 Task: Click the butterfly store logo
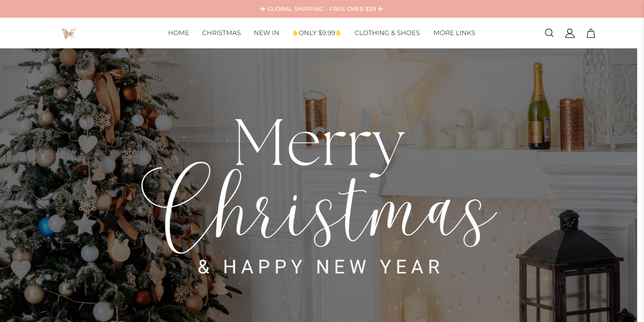coord(69,33)
